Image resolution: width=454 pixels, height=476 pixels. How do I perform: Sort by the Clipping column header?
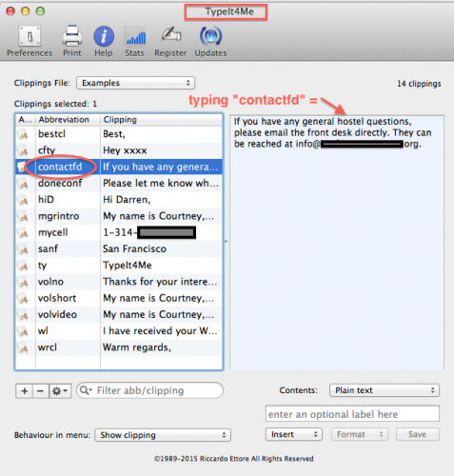click(161, 120)
